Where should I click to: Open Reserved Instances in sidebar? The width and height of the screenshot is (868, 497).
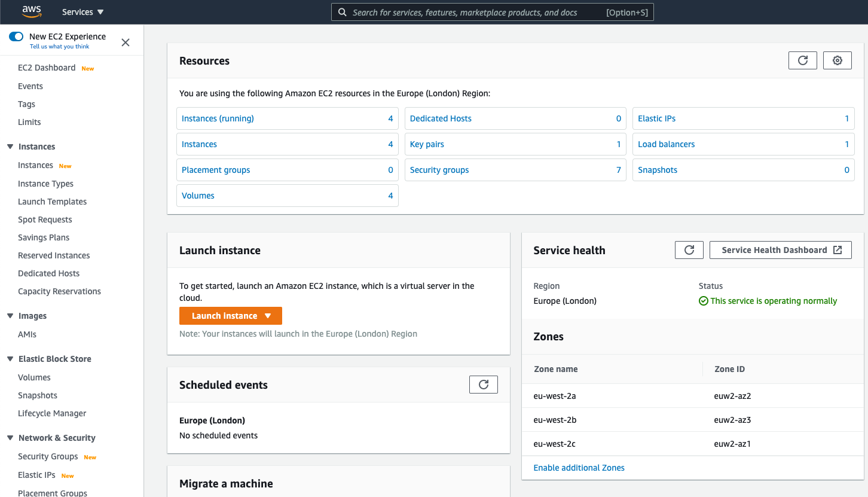[x=54, y=255]
